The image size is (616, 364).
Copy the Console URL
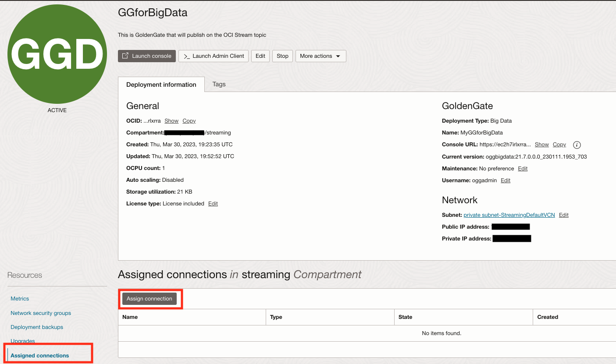tap(559, 145)
